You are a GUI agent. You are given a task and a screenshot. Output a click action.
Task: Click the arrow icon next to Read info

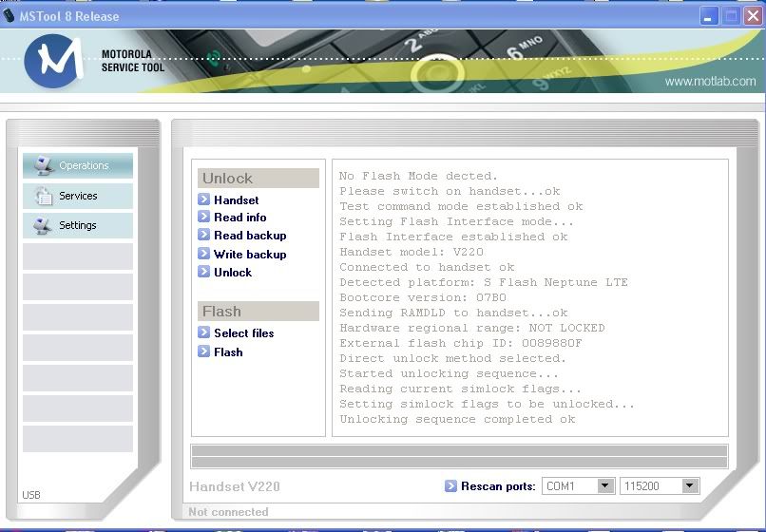[x=204, y=218]
